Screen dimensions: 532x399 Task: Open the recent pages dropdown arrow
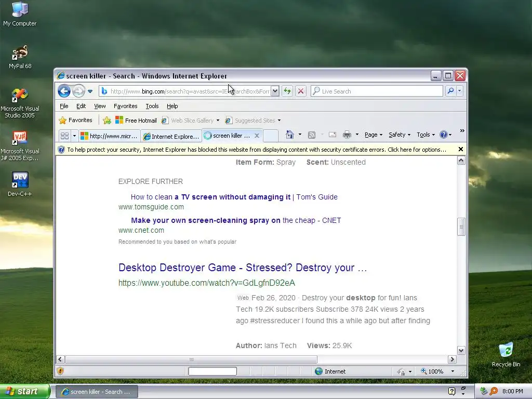90,91
